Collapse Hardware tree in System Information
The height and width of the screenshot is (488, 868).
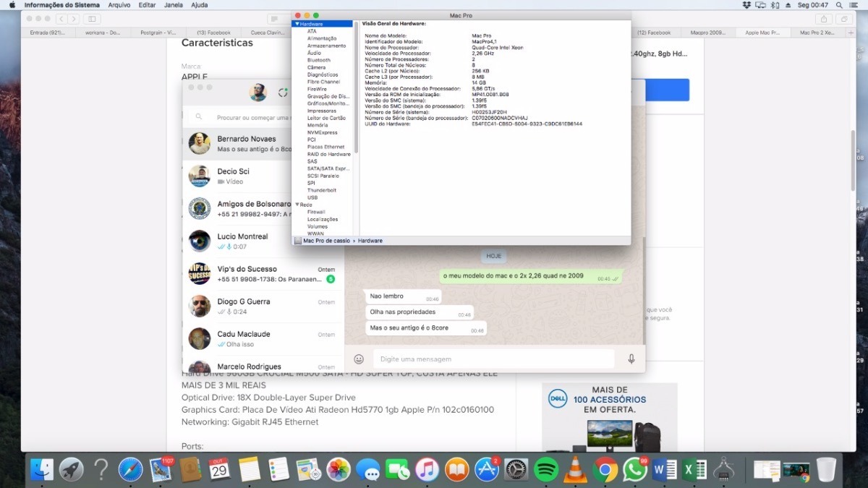click(296, 24)
